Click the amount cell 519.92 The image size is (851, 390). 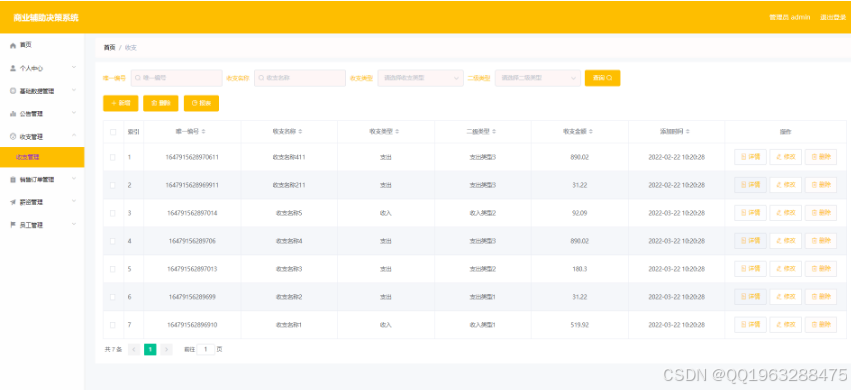coord(580,325)
